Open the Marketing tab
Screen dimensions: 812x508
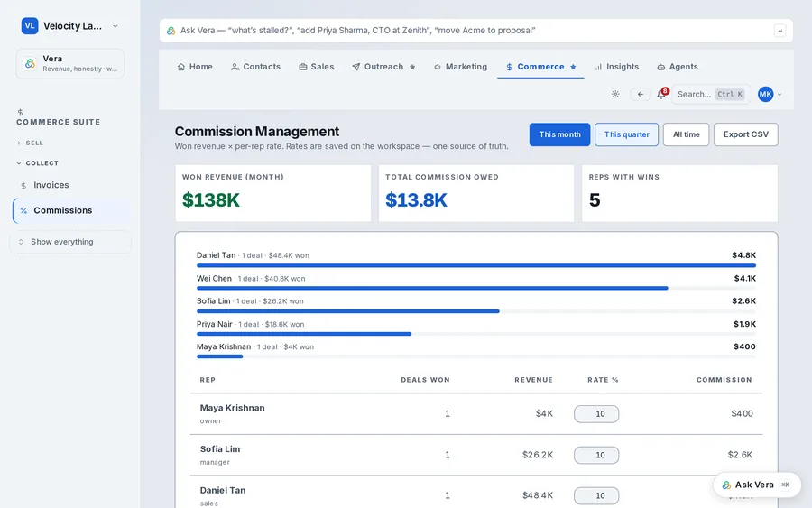click(460, 67)
